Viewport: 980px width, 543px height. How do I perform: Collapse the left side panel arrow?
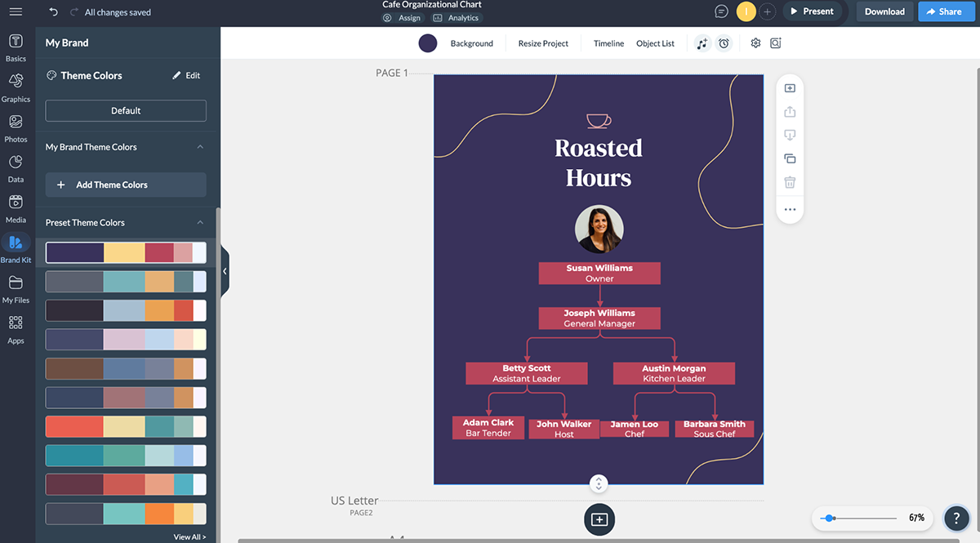tap(225, 271)
